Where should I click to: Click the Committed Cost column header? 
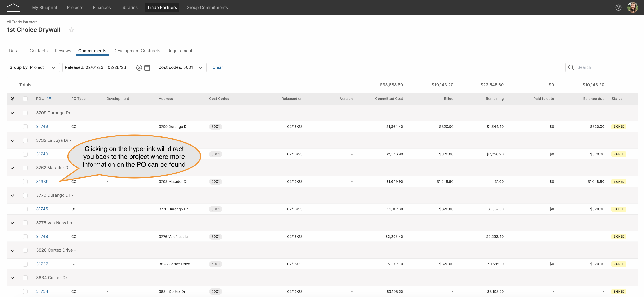tap(389, 99)
